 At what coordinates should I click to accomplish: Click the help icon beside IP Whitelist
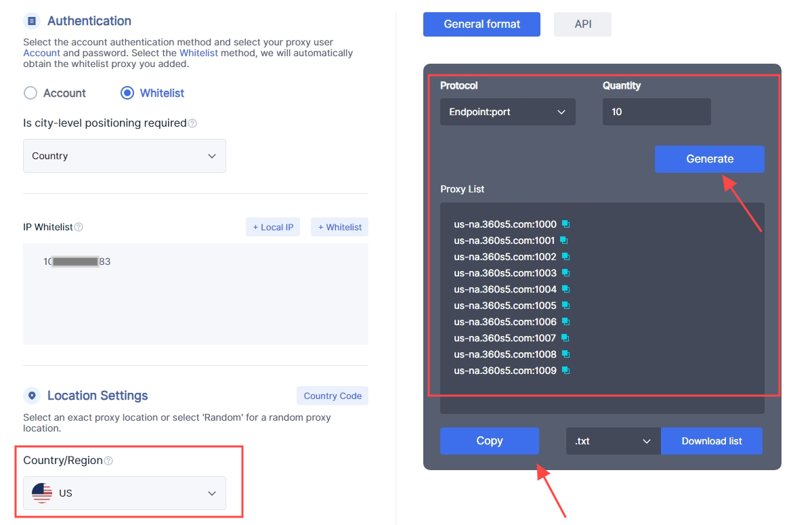point(79,228)
